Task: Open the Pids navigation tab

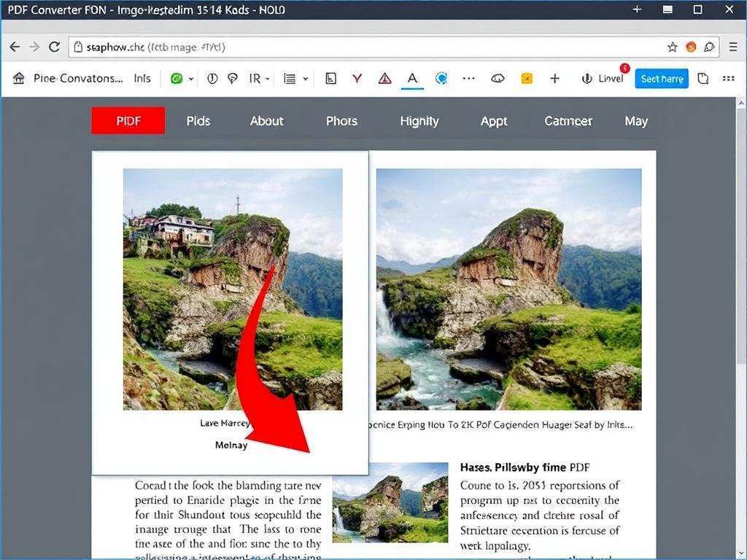Action: point(198,121)
